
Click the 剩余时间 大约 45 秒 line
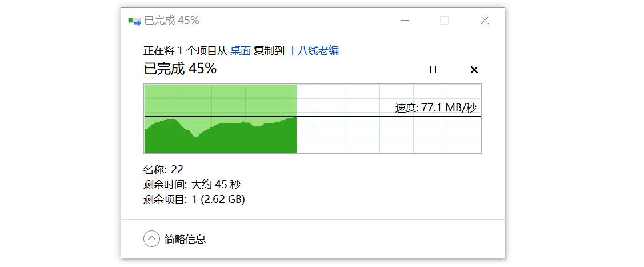click(x=192, y=185)
